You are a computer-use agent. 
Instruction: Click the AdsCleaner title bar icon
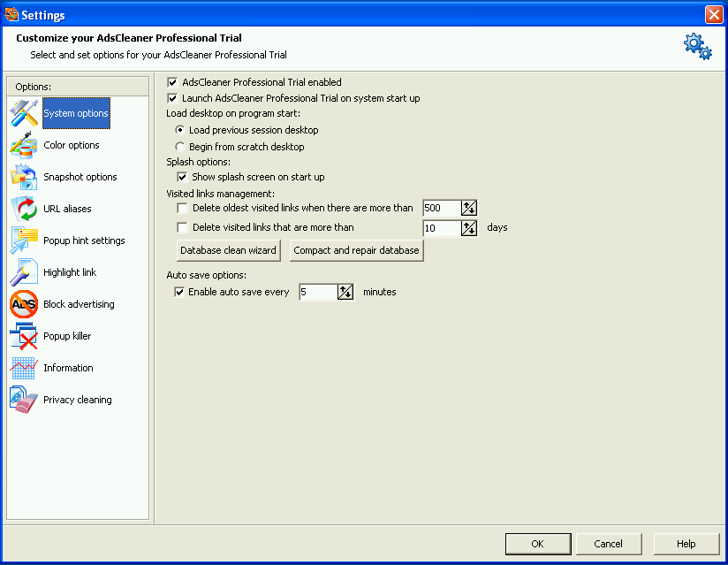coord(11,14)
